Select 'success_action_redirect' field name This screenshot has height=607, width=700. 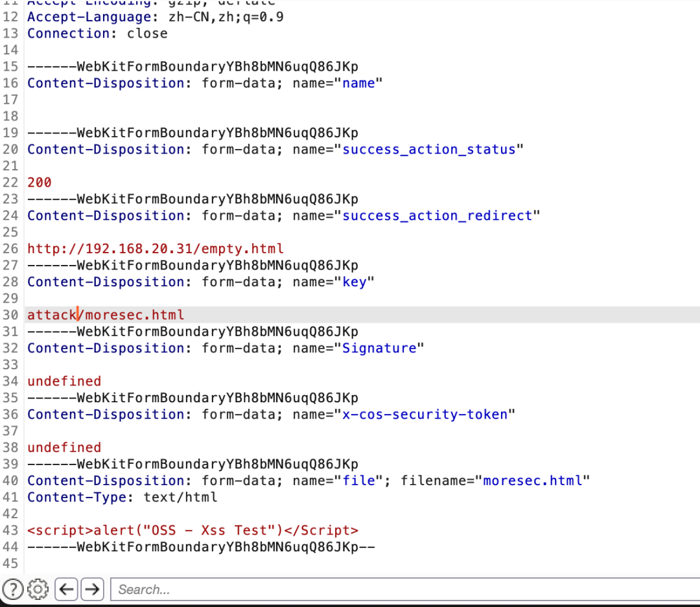[437, 216]
